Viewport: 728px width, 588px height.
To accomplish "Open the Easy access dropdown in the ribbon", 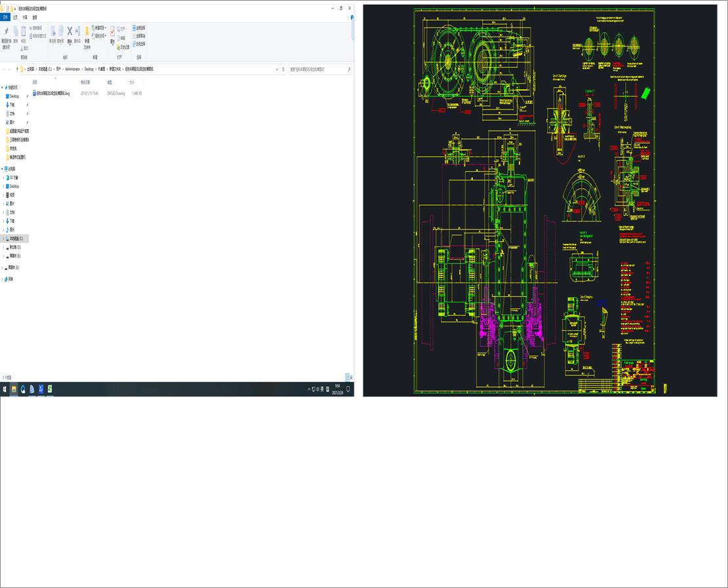I will [99, 36].
